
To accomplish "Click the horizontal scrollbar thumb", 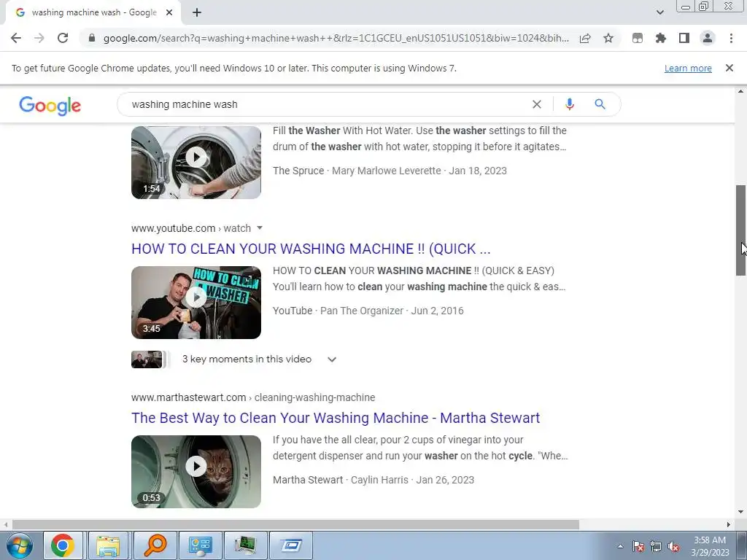I will coord(295,524).
